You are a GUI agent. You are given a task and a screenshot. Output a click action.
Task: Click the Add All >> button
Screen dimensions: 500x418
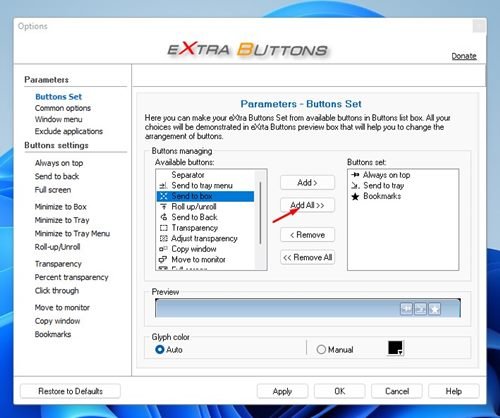pyautogui.click(x=307, y=205)
